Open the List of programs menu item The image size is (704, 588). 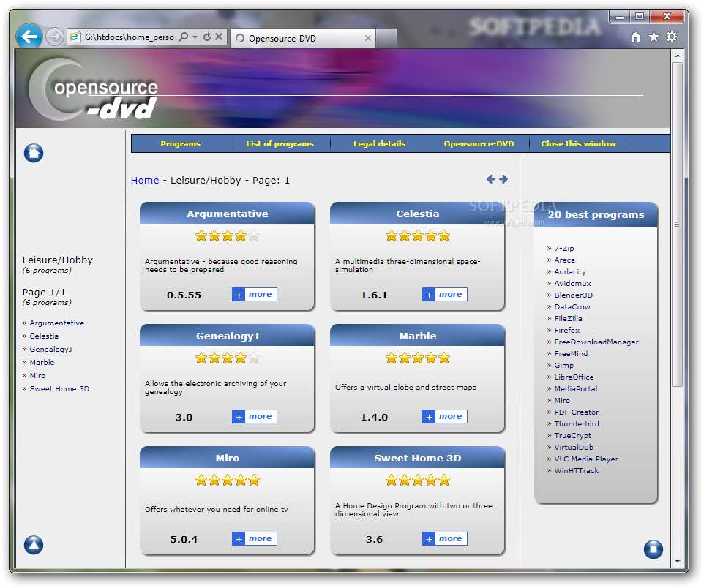point(280,143)
